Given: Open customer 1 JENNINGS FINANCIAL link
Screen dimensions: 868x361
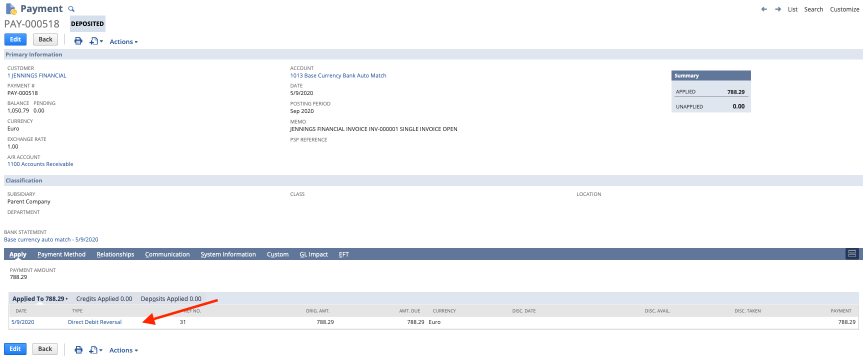Looking at the screenshot, I should tap(37, 75).
